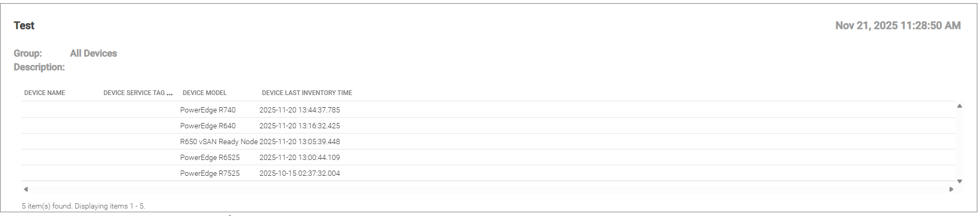Click the All Devices group value

(94, 53)
